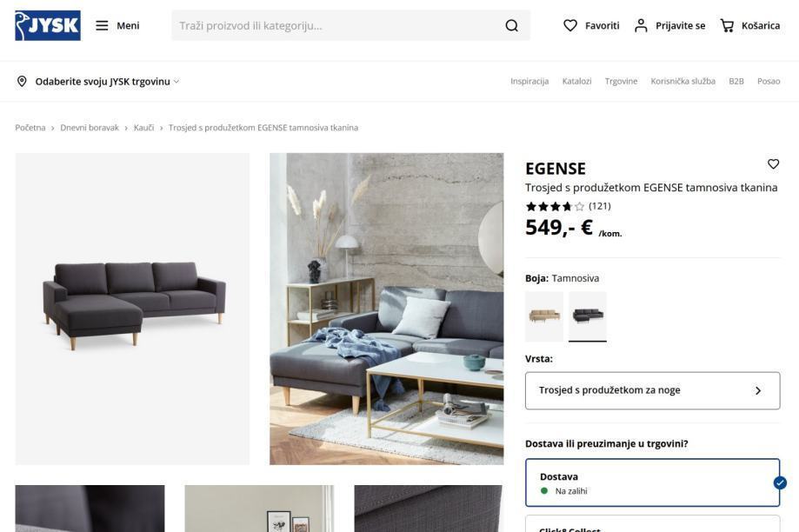Expand Odaberite svoju JYSK trgovinu dropdown

(107, 82)
